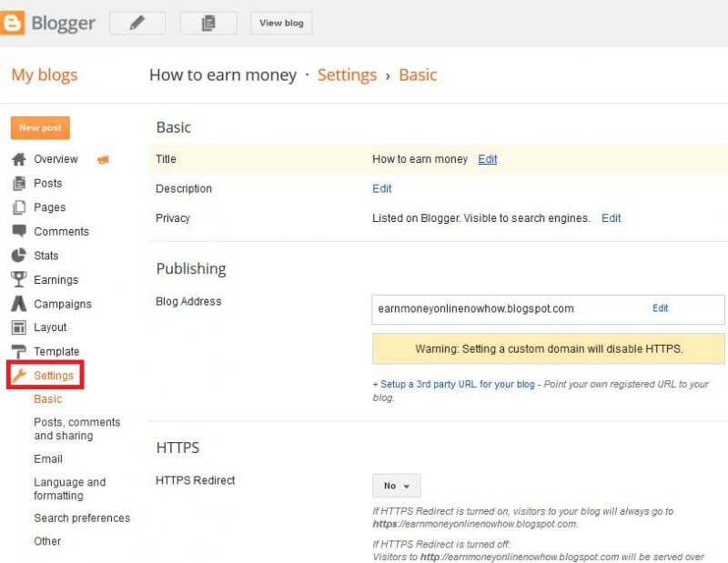The height and width of the screenshot is (563, 728).
Task: Click the Comments speech bubble icon
Action: pos(19,231)
